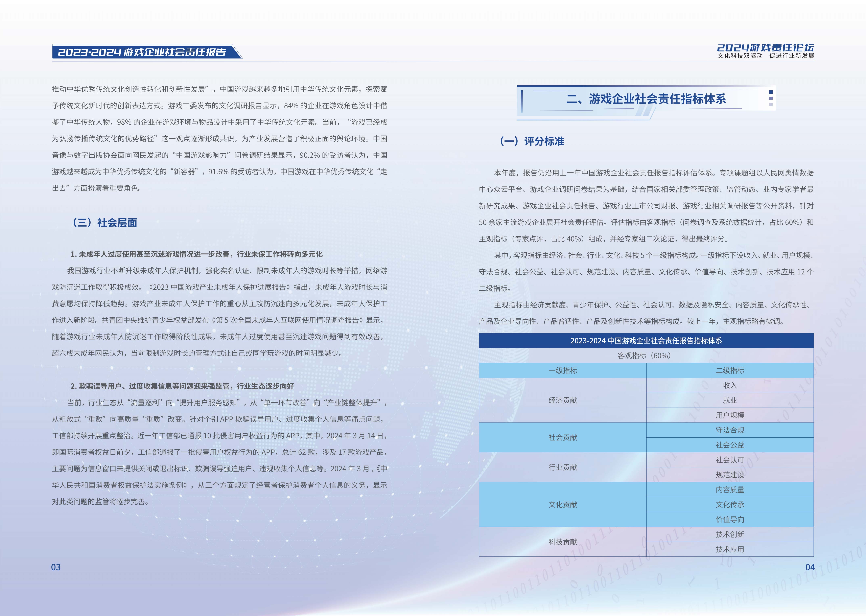Click the paragraph line starting 推动中华优秀传统文化创造性转化

point(219,89)
